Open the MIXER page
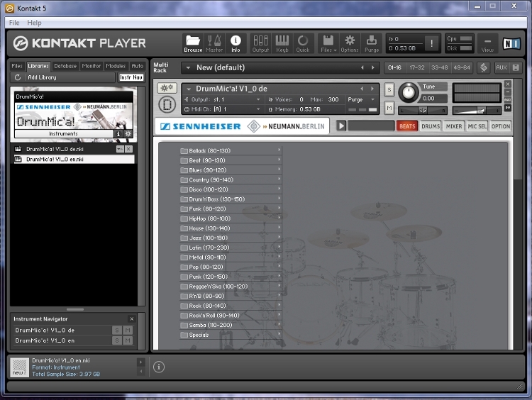532x400 pixels. (454, 126)
